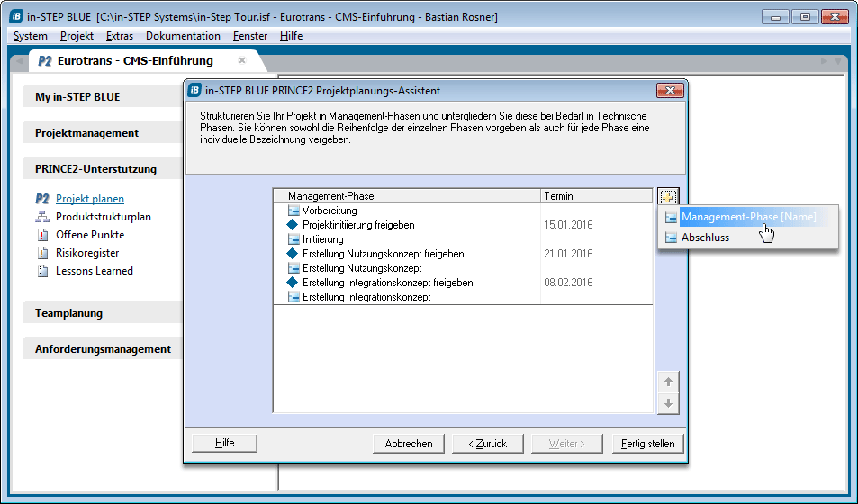Click the move phase up arrow
This screenshot has height=504, width=858.
pos(668,382)
